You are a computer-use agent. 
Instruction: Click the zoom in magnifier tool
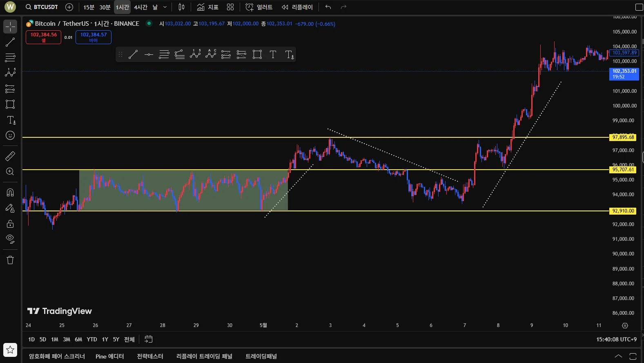[10, 172]
